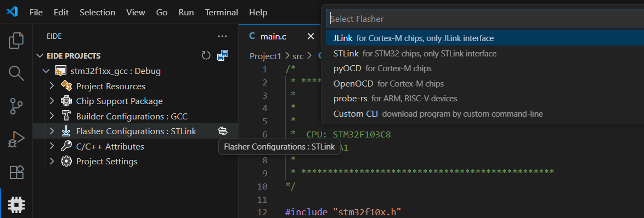Open the Run menu
This screenshot has width=644, height=218.
coord(186,12)
